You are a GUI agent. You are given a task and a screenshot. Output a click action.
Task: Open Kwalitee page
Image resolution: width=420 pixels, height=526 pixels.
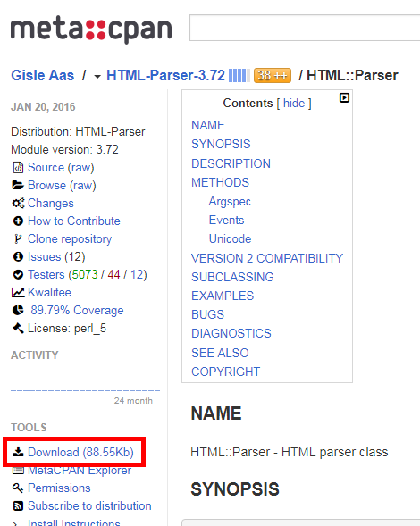pyautogui.click(x=49, y=293)
